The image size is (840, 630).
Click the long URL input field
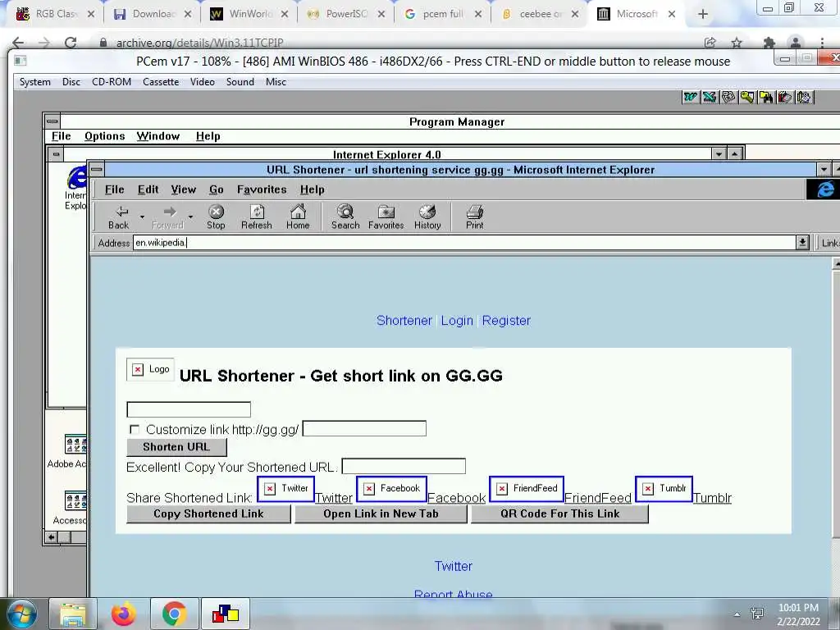coord(189,409)
